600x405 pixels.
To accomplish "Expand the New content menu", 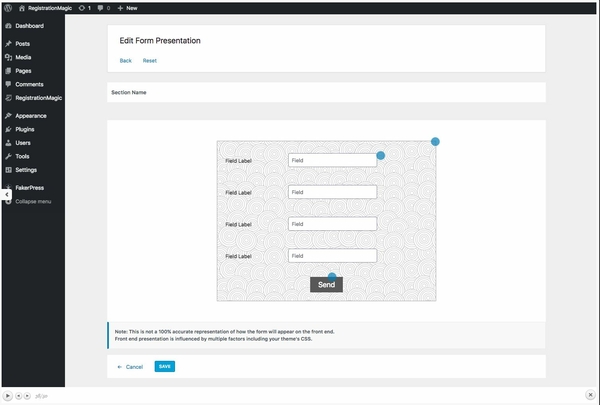I will tap(127, 7).
